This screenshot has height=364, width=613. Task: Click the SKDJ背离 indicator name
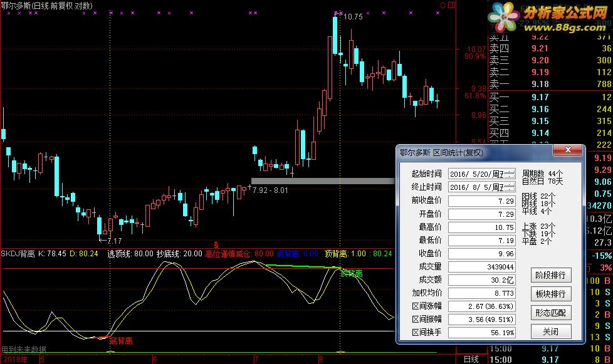tap(18, 254)
